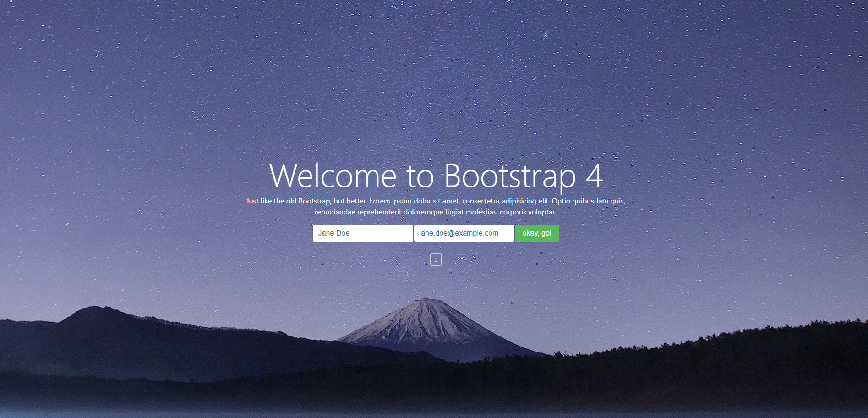Click the Jane Doe name input field
Screen dimensions: 868x418
click(363, 233)
